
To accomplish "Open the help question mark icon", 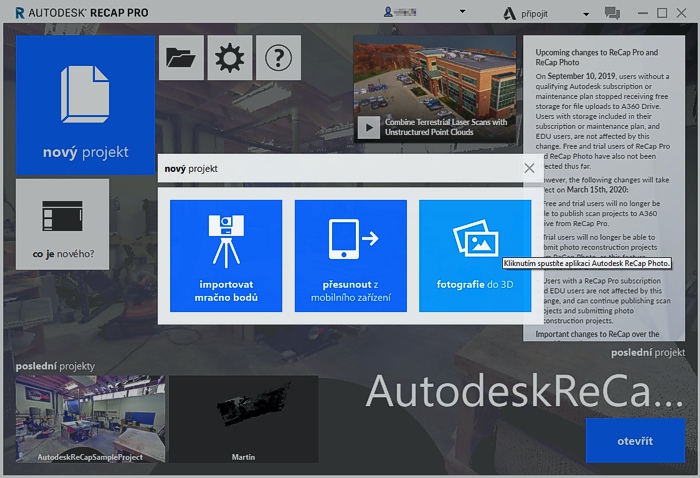I will point(279,58).
